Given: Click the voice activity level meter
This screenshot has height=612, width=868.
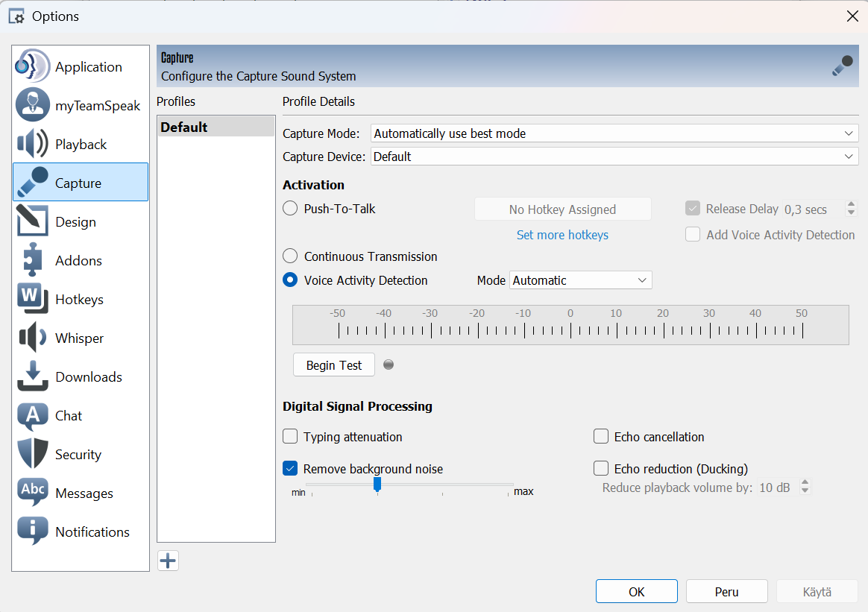Looking at the screenshot, I should coord(570,325).
